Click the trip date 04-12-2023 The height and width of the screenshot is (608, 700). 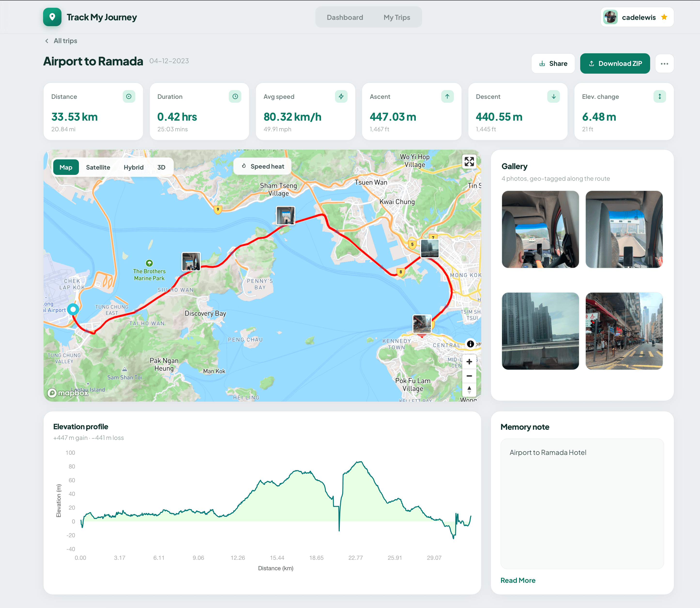tap(169, 61)
